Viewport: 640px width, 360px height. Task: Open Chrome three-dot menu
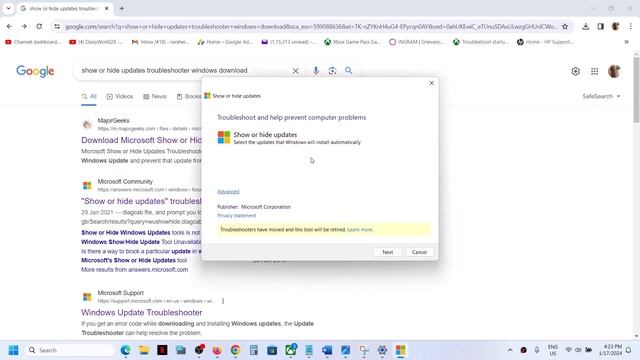coord(631,27)
